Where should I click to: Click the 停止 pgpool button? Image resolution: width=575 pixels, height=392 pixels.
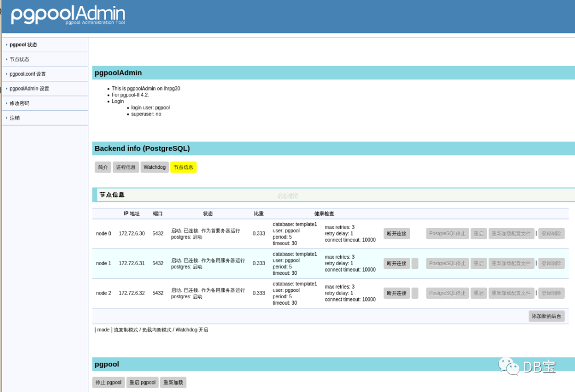pos(109,382)
